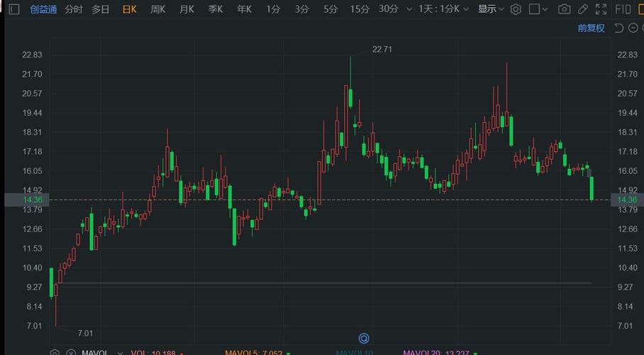Screen dimensions: 644x355
Task: Select the 月K monthly chart tab
Action: coord(187,9)
